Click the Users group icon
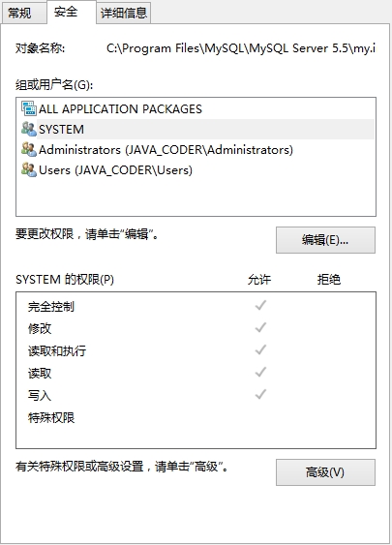The width and height of the screenshot is (392, 545). [x=29, y=170]
